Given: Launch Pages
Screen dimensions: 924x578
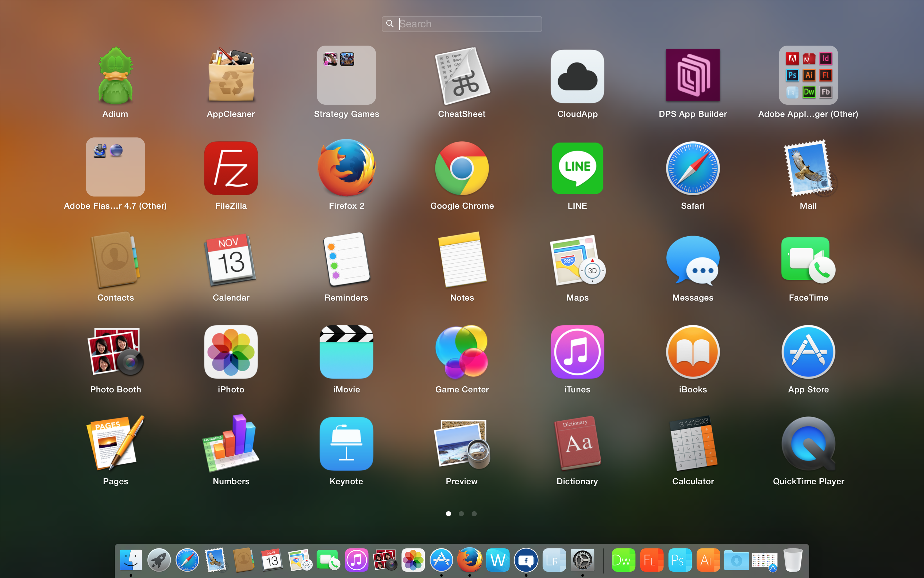Looking at the screenshot, I should (115, 443).
